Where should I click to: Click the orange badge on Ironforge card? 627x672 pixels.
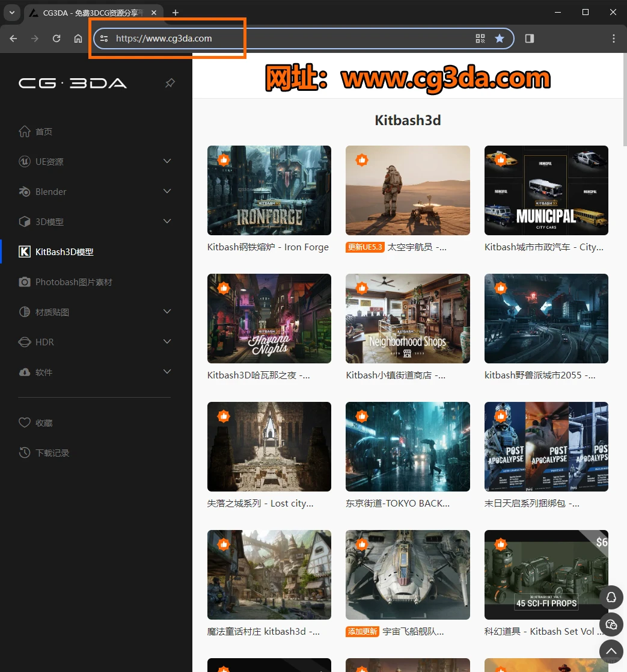224,160
